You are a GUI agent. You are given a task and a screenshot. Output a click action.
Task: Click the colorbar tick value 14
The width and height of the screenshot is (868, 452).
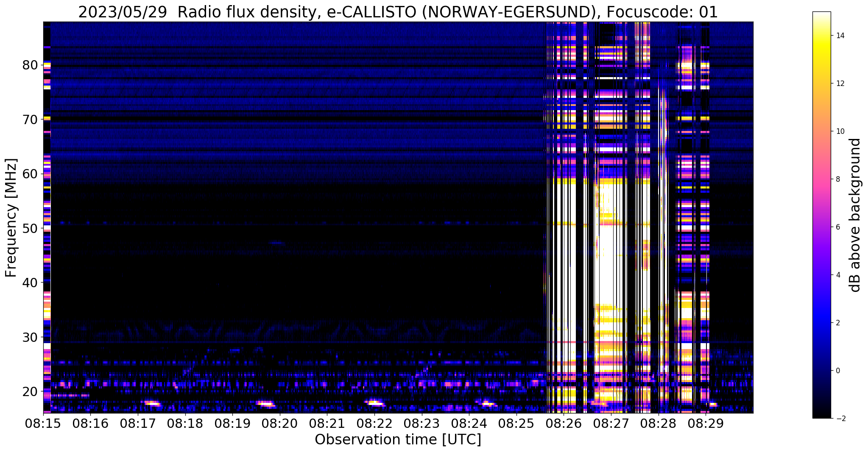[840, 36]
